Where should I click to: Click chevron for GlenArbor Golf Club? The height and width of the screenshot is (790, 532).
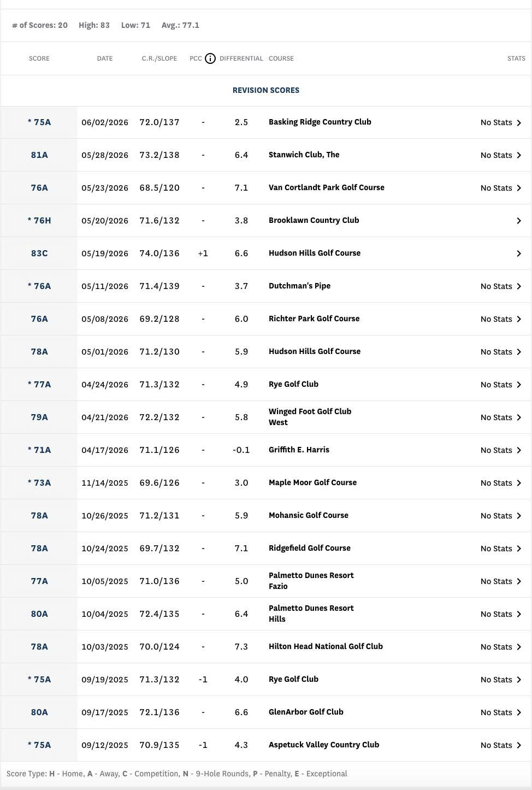pos(519,712)
